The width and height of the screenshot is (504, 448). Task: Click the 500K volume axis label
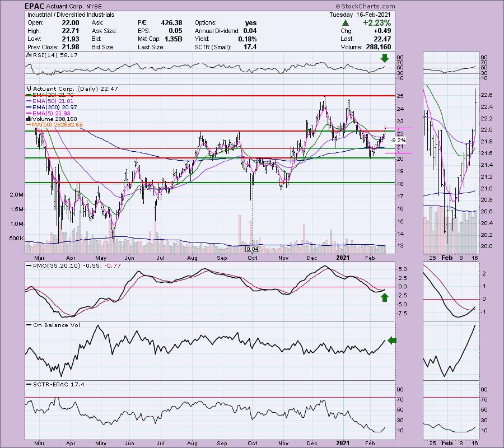click(x=16, y=239)
